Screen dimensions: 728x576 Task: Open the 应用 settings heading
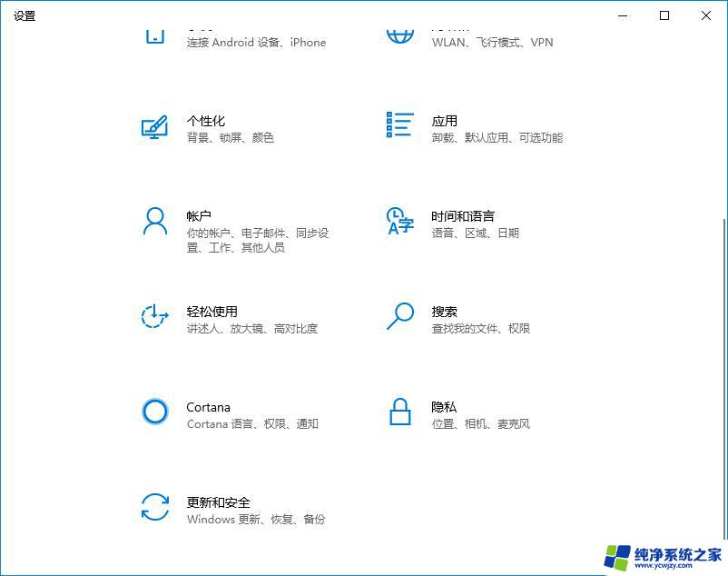point(444,121)
